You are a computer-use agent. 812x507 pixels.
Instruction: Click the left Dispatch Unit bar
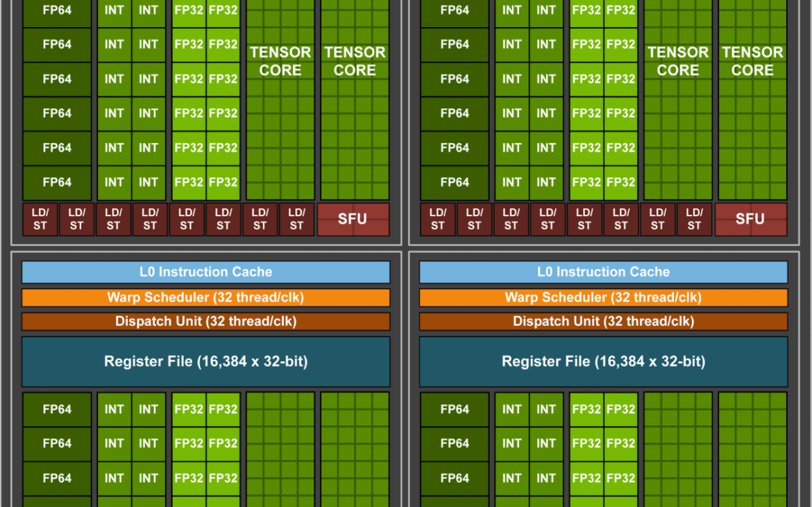point(205,322)
